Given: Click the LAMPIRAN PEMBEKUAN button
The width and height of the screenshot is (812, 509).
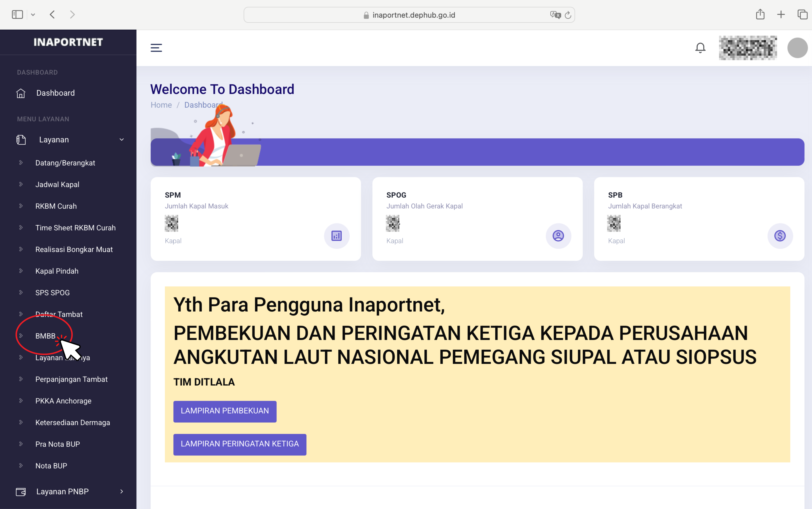Looking at the screenshot, I should click(x=225, y=411).
